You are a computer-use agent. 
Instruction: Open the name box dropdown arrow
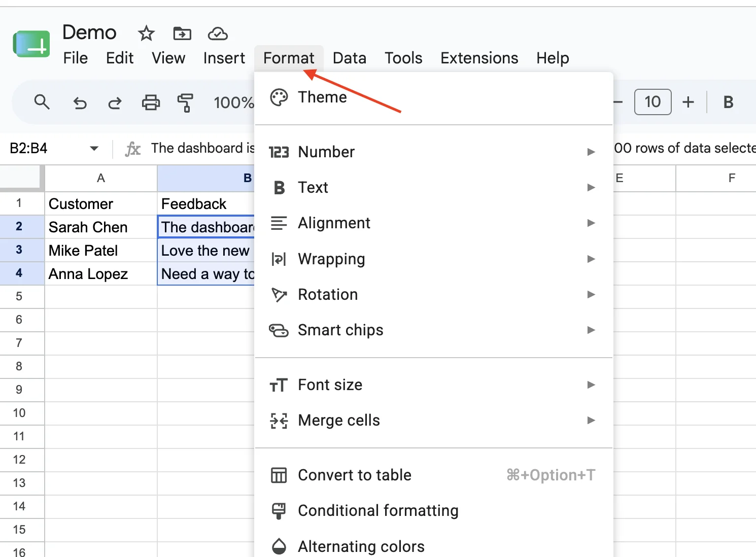(x=94, y=149)
